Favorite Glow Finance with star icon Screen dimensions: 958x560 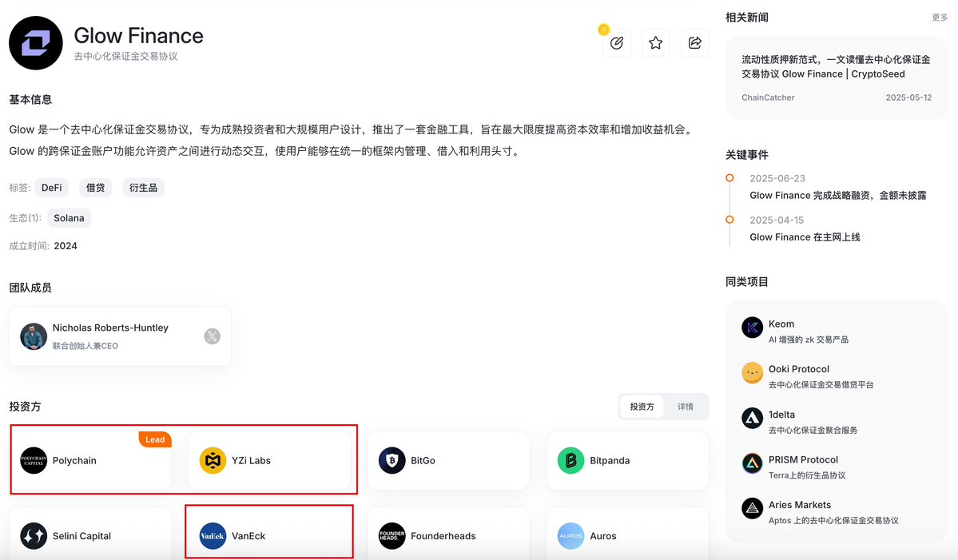click(x=655, y=43)
